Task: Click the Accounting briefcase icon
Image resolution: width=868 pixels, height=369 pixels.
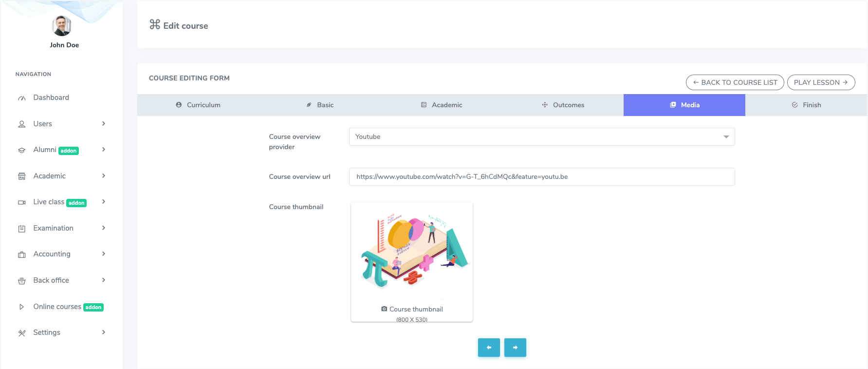Action: click(22, 254)
